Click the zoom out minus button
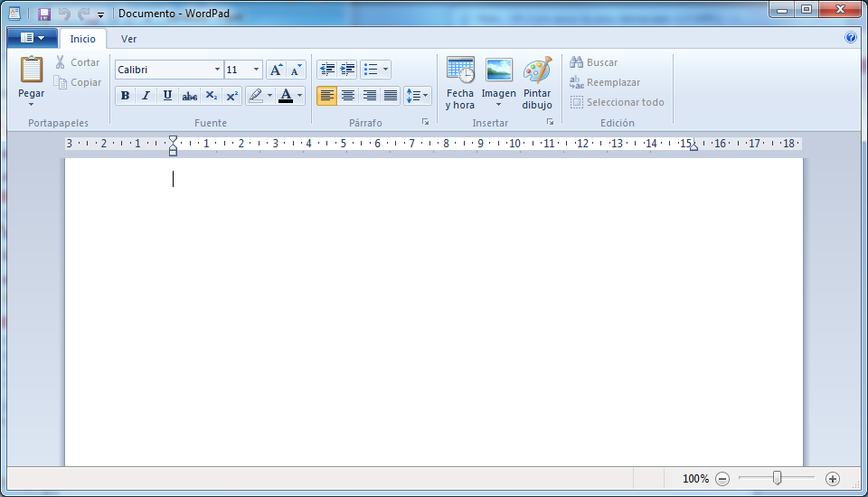The image size is (868, 497). 722,479
